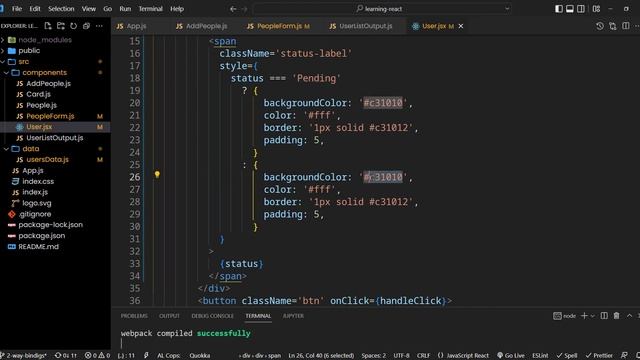
Task: Click the learning-react command center search
Action: (x=382, y=9)
